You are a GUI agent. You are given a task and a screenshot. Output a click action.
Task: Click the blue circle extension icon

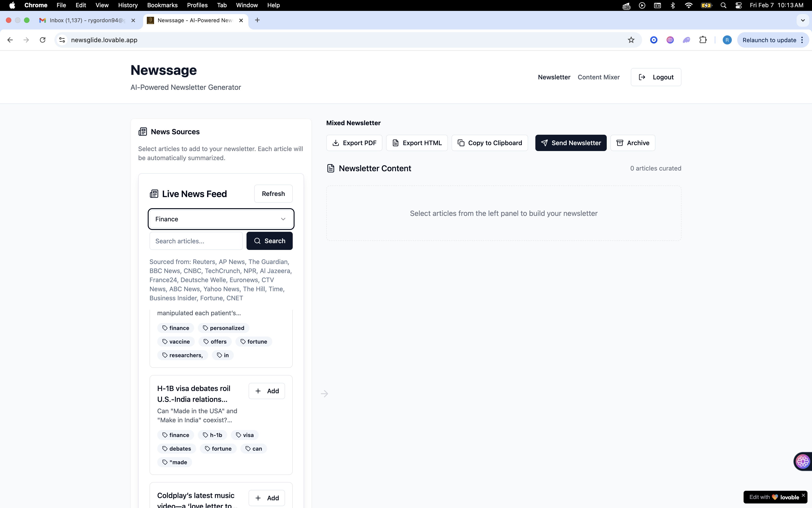(654, 40)
